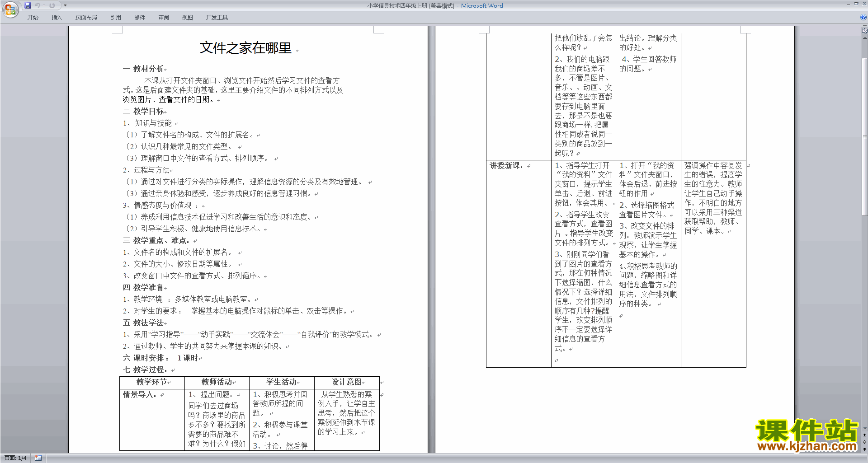Click the 页面: 1/4 status bar indicator
This screenshot has height=463, width=868.
click(x=15, y=458)
